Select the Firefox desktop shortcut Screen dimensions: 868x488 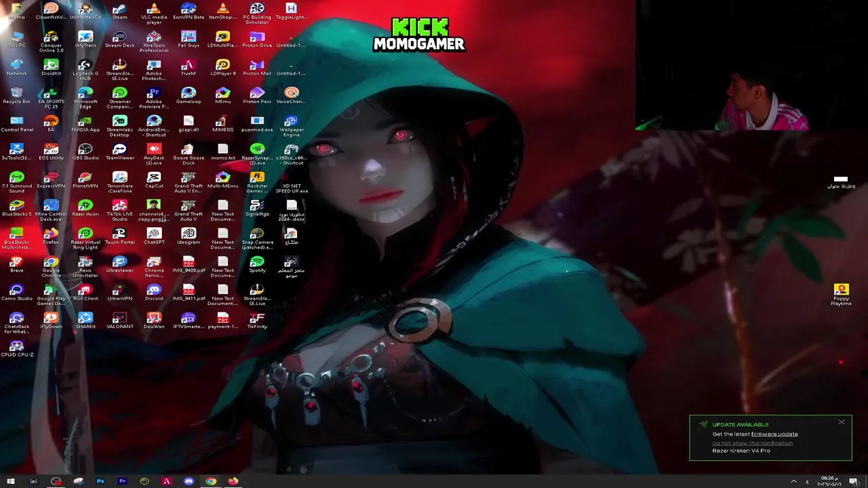(x=51, y=237)
